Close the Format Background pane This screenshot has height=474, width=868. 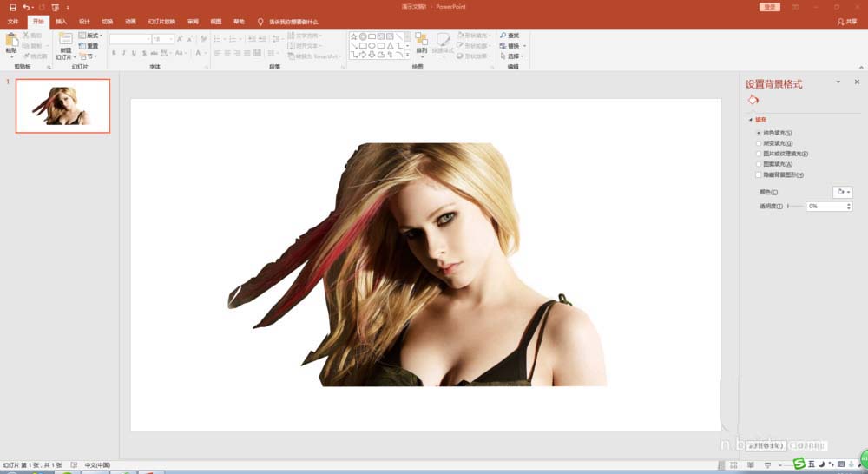pos(857,82)
